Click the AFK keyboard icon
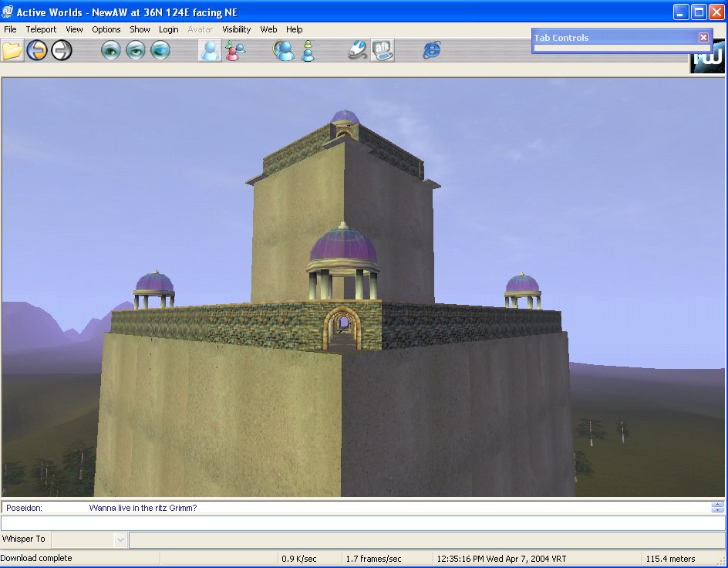 [383, 51]
